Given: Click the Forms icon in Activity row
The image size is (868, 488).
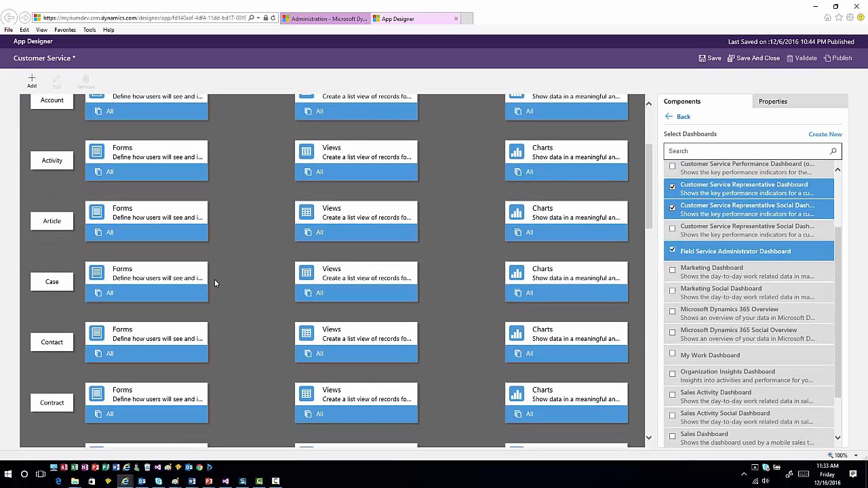Looking at the screenshot, I should (x=97, y=152).
